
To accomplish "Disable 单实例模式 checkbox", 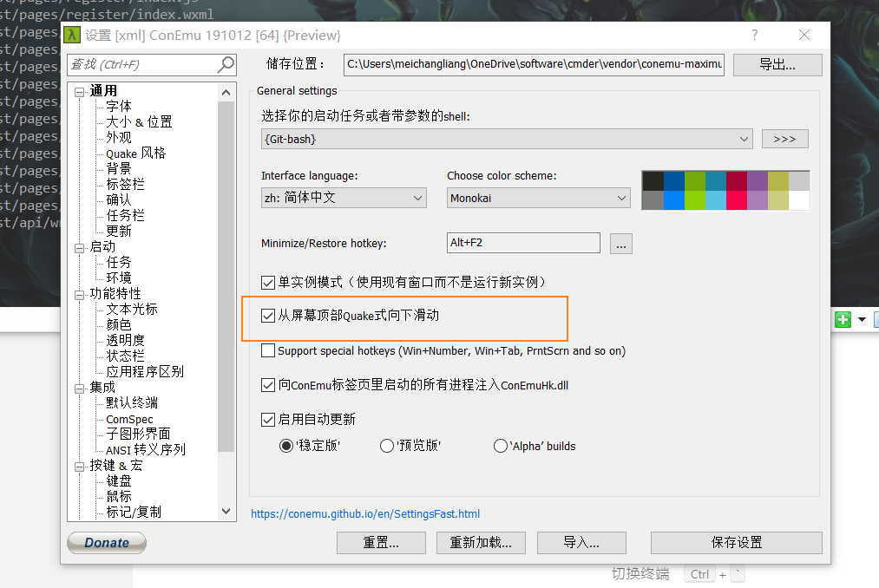I will (268, 282).
